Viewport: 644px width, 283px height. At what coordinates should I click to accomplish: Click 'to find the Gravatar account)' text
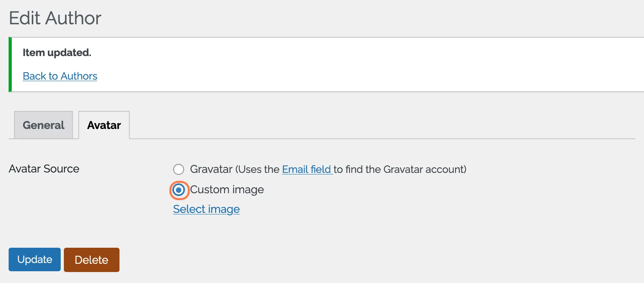click(x=400, y=169)
